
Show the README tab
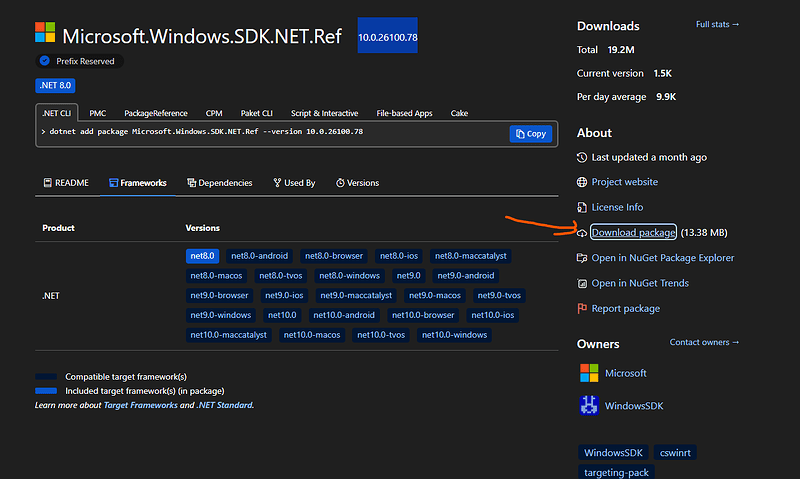(x=66, y=183)
